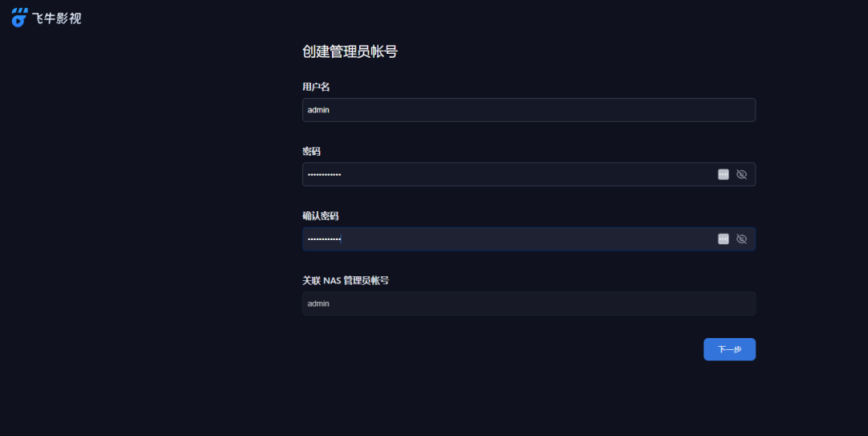Click the 密码 label text
Screen dimensions: 868x436
[311, 151]
